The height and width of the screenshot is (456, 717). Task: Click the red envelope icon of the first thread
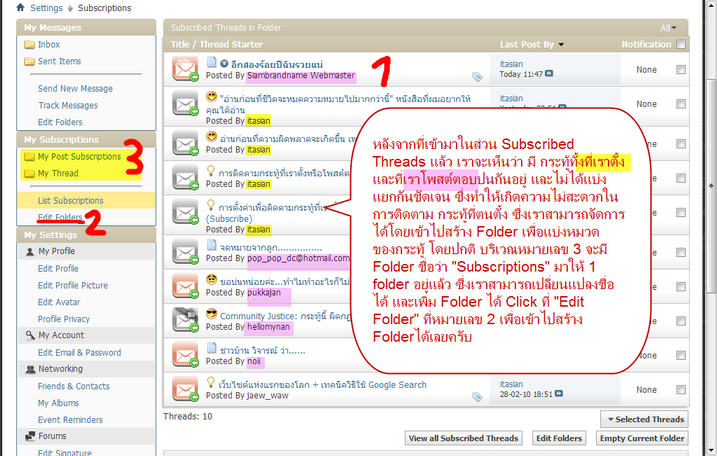coord(186,69)
